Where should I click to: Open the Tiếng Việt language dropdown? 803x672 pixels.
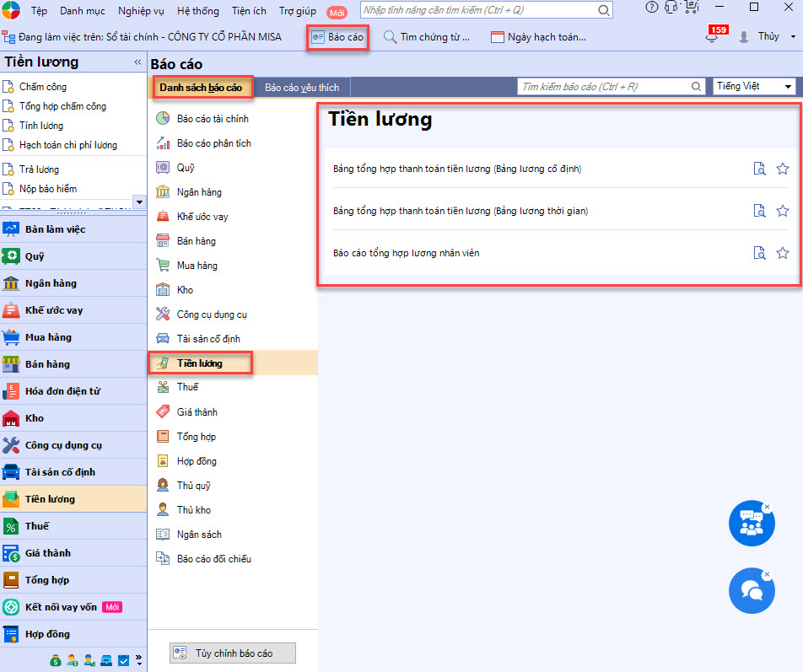click(754, 87)
